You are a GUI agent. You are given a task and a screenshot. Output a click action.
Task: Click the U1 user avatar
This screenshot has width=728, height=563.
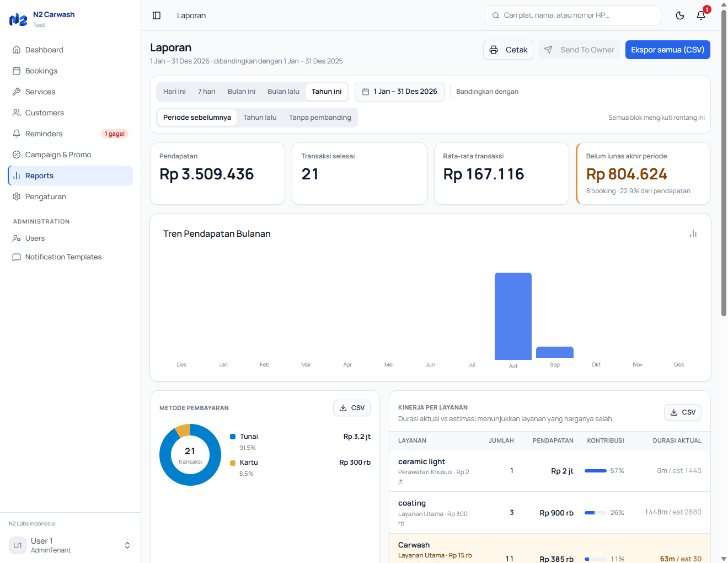[x=18, y=545]
